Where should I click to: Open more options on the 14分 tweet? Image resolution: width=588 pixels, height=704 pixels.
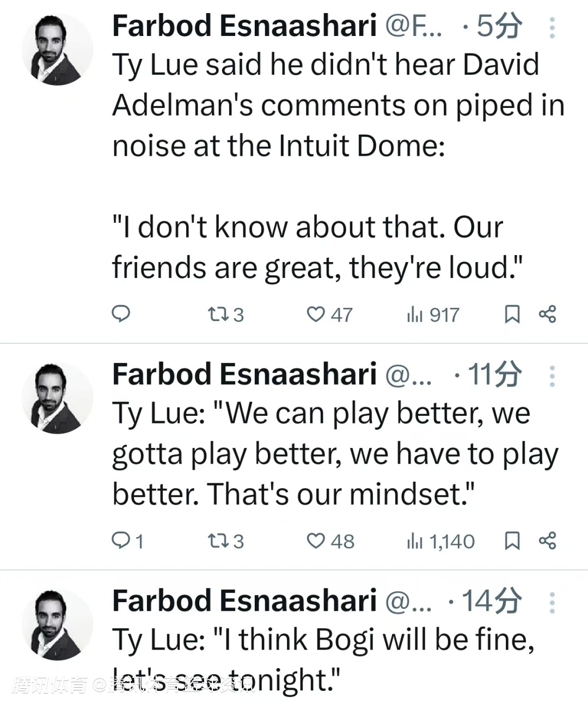[x=552, y=603]
